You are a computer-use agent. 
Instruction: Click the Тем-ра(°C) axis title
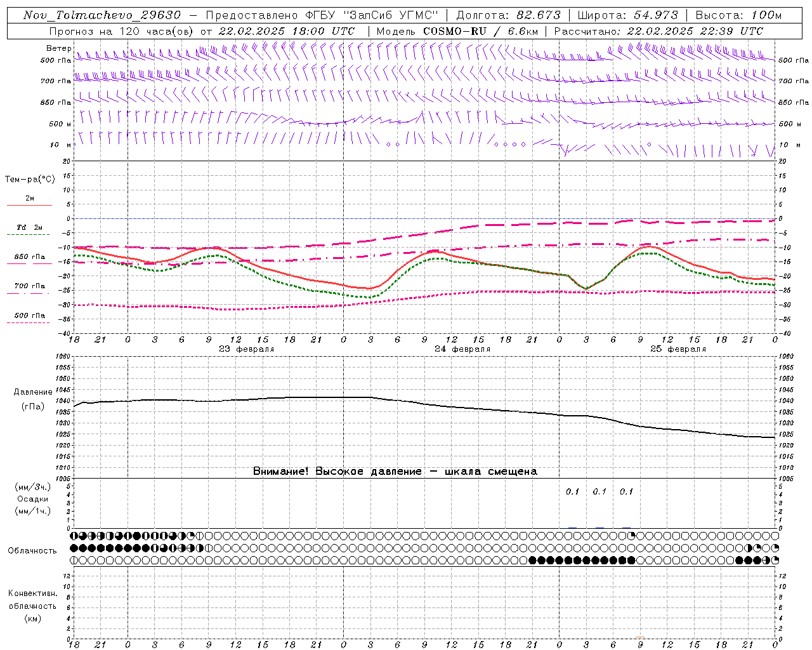point(30,180)
